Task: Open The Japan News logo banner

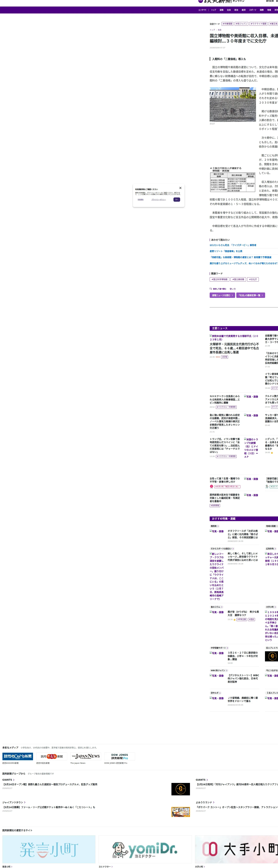Action: [x=86, y=756]
